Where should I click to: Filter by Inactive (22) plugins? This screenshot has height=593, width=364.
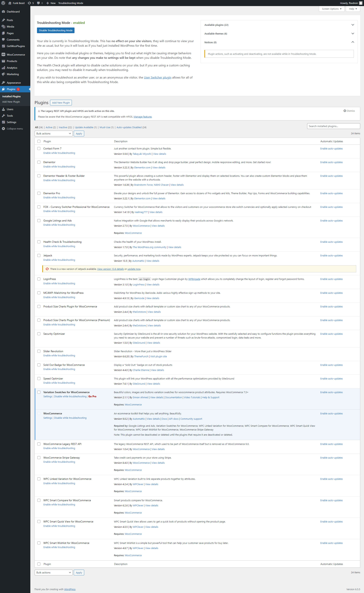click(x=65, y=127)
